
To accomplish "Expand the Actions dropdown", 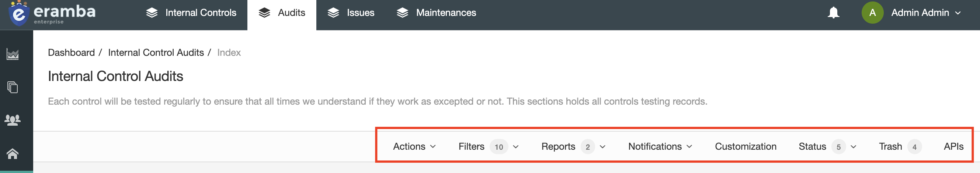I will click(x=414, y=146).
